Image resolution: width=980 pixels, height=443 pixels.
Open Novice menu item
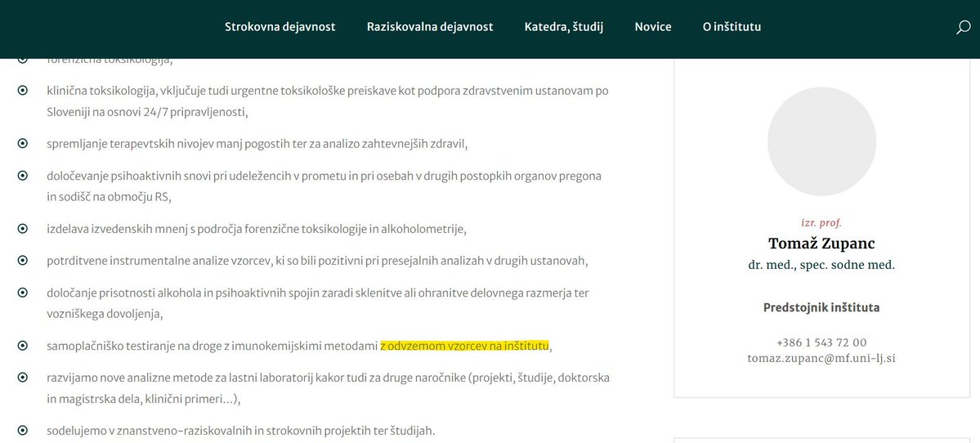[x=653, y=27]
